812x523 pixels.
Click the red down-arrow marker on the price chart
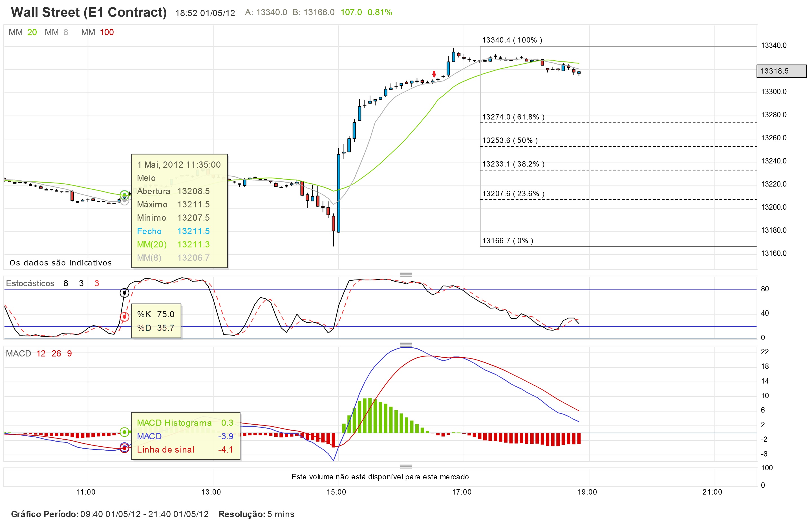click(x=434, y=74)
